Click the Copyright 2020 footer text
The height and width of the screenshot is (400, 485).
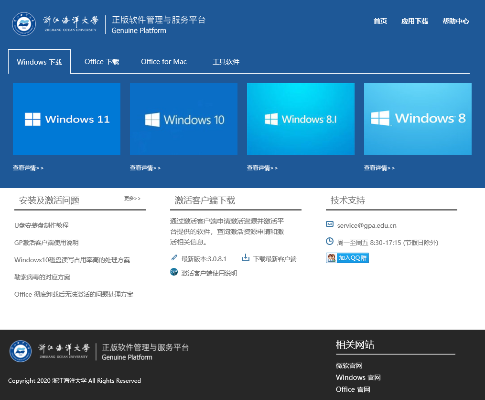[74, 381]
